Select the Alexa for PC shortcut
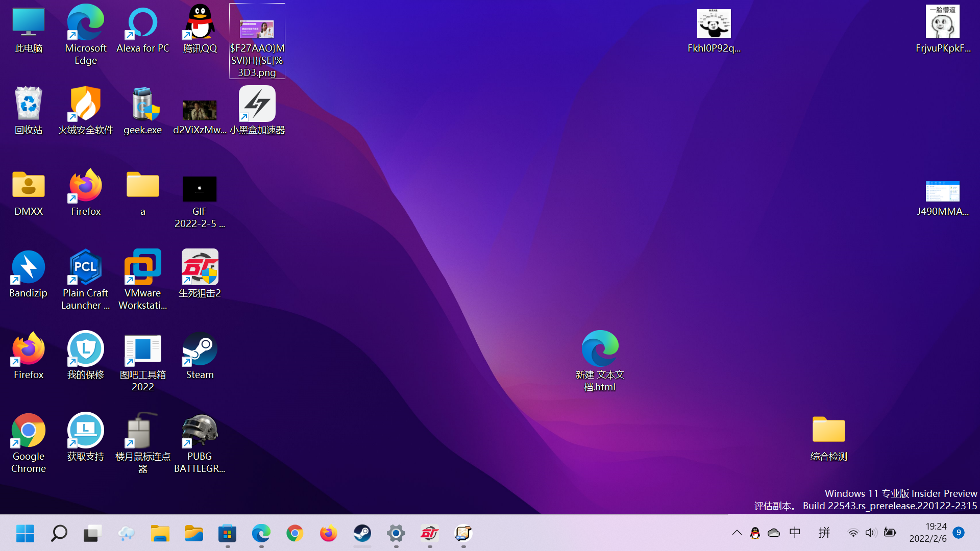Image resolution: width=980 pixels, height=551 pixels. pos(143,30)
